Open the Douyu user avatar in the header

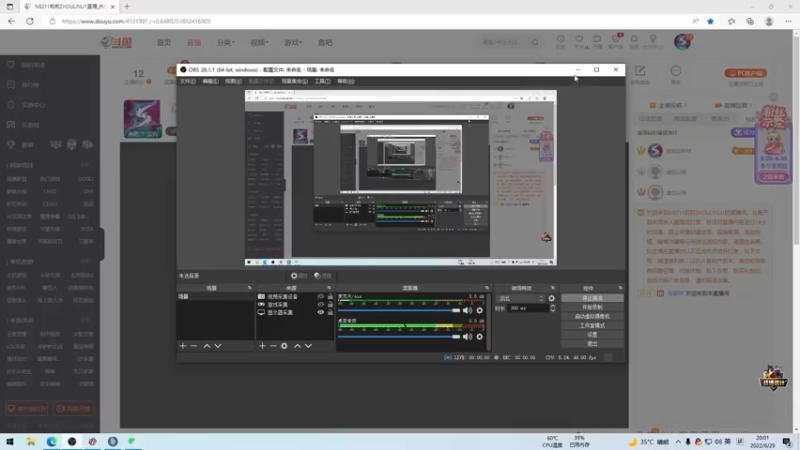pos(682,42)
